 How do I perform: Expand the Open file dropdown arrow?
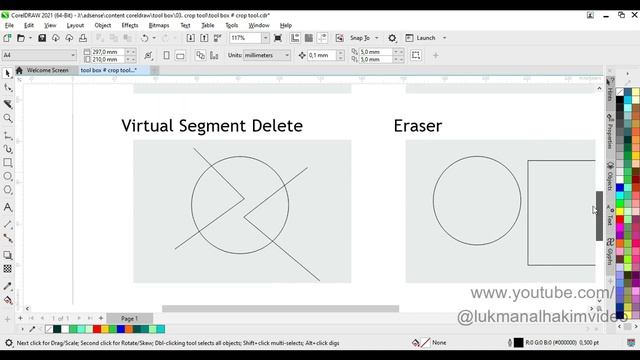(x=30, y=38)
